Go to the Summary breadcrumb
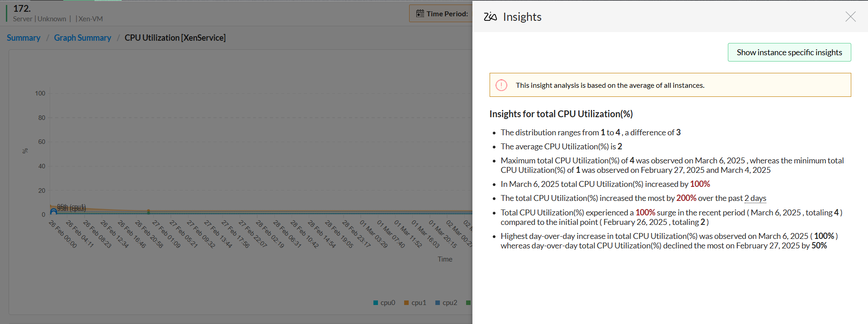 point(24,38)
